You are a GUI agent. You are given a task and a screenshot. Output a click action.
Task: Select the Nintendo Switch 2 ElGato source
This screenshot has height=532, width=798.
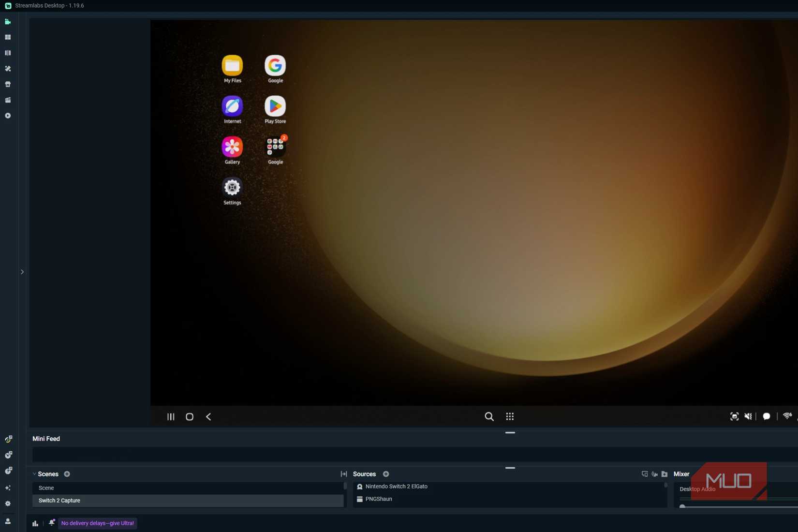[397, 487]
